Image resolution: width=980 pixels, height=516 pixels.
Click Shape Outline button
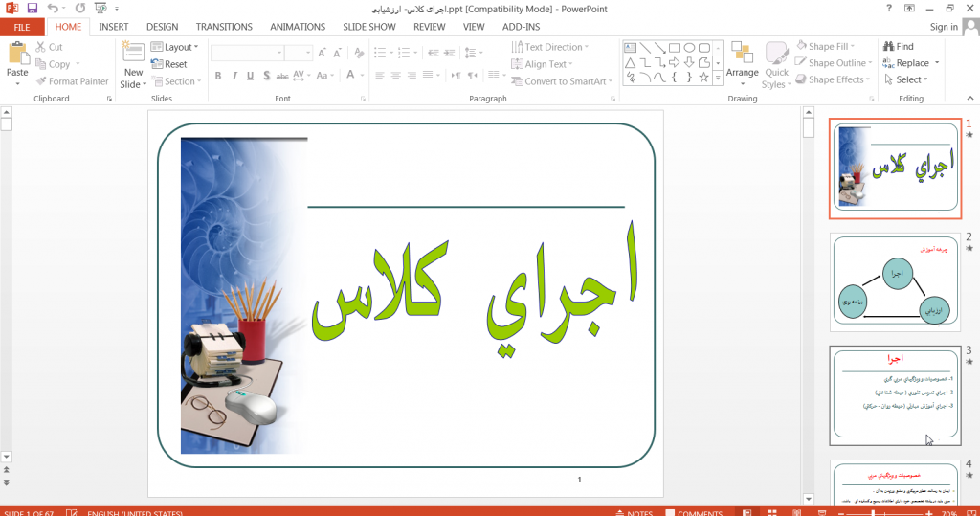[834, 62]
